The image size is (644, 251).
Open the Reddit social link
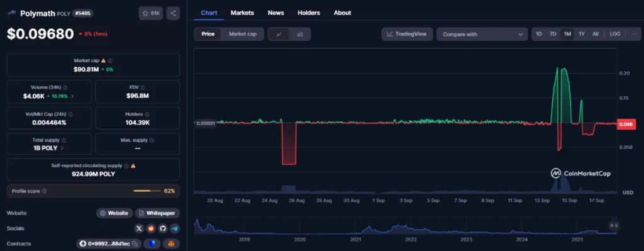tap(151, 228)
